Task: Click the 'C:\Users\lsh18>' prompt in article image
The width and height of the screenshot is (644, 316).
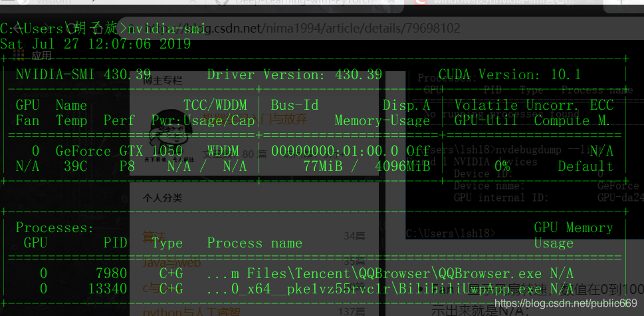Action: (451, 234)
